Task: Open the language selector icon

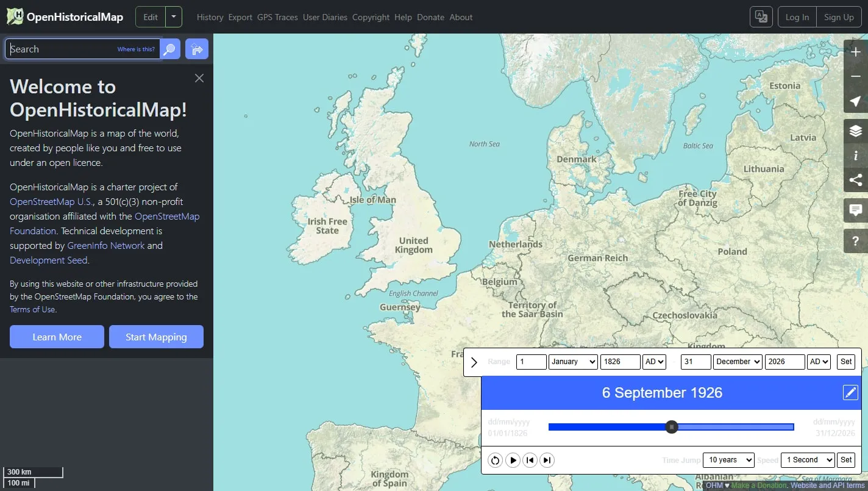Action: (x=761, y=17)
